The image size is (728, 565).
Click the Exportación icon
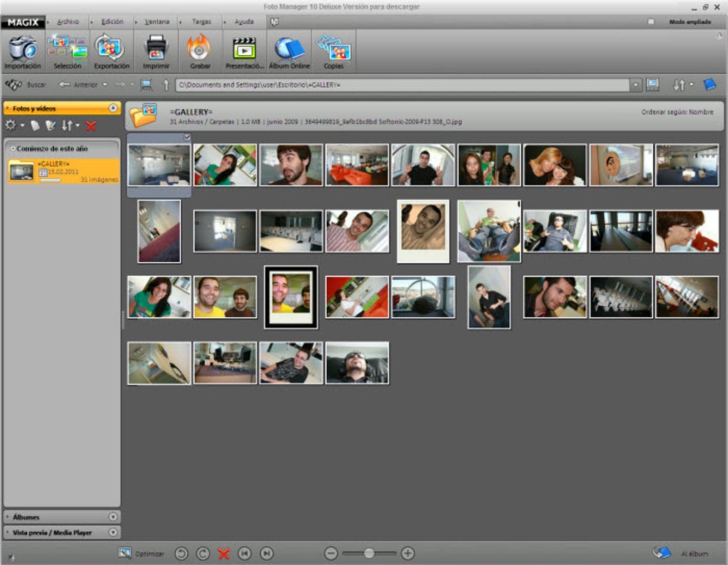111,50
